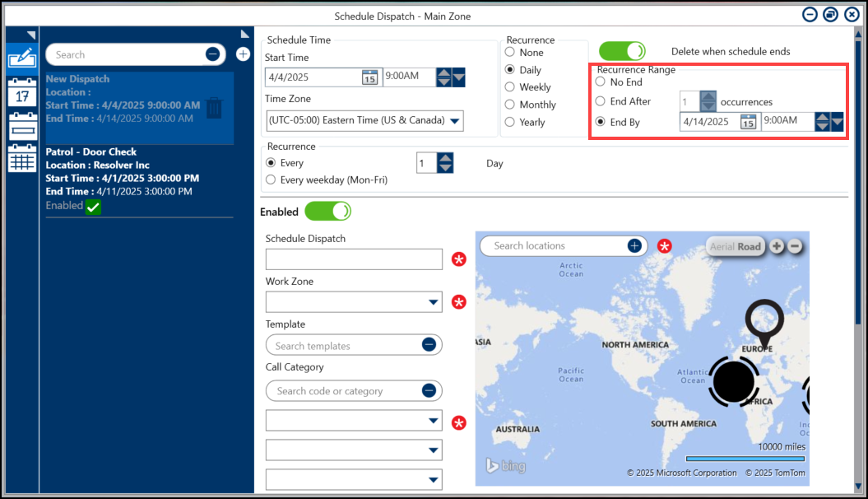The image size is (868, 499).
Task: Clear the dispatch search with minus icon
Action: point(212,54)
